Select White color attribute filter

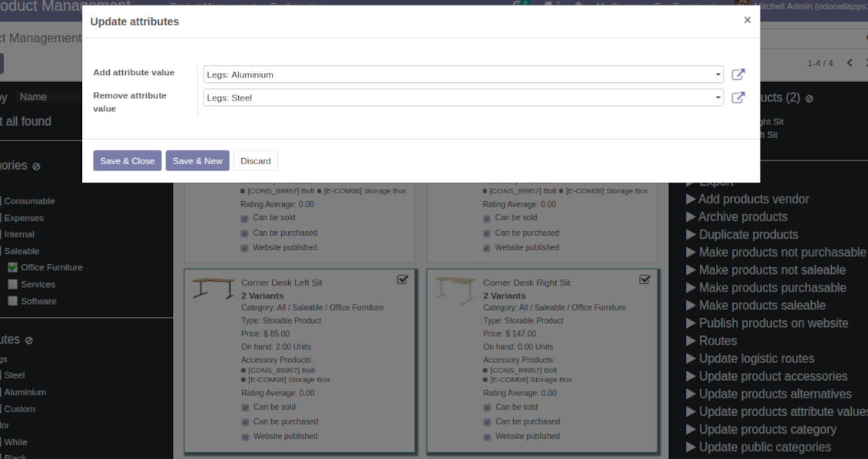click(x=15, y=442)
